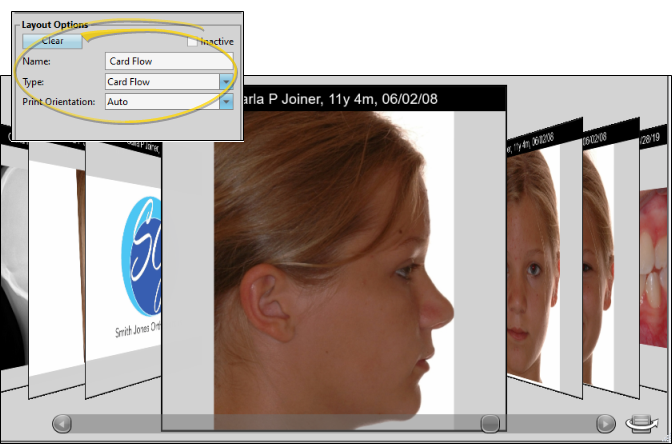Open the Type dropdown arrow
This screenshot has height=444, width=672.
click(x=226, y=81)
